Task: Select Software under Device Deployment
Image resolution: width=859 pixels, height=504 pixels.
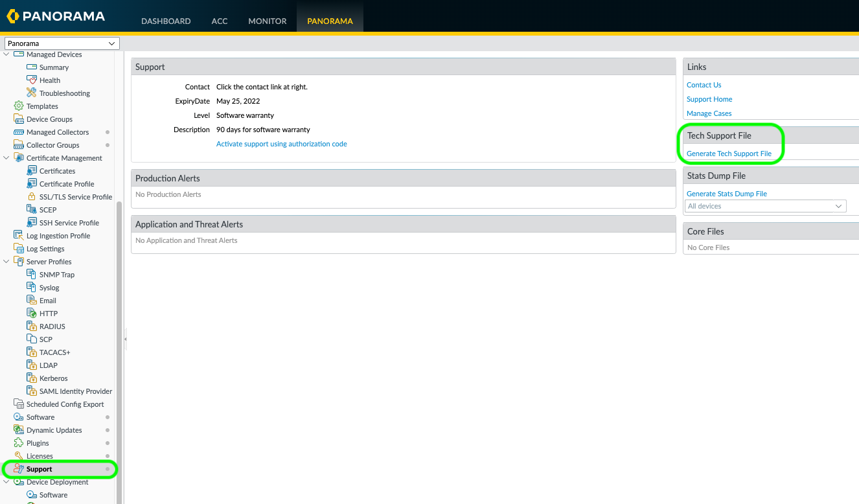Action: pos(53,495)
